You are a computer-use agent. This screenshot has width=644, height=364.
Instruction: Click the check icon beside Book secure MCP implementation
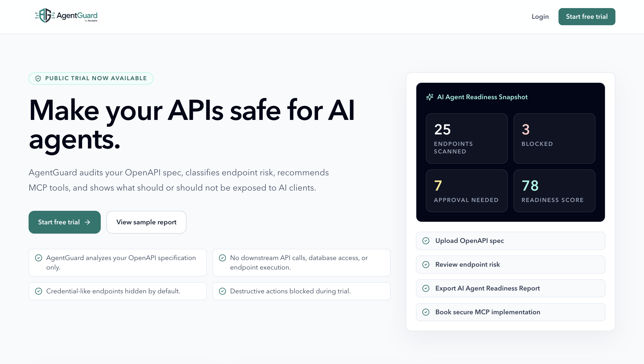[x=426, y=312]
